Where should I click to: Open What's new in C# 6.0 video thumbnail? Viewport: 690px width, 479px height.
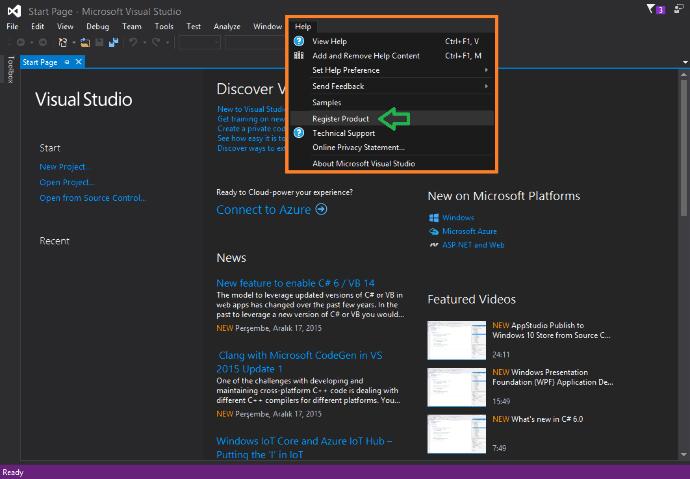pyautogui.click(x=456, y=434)
